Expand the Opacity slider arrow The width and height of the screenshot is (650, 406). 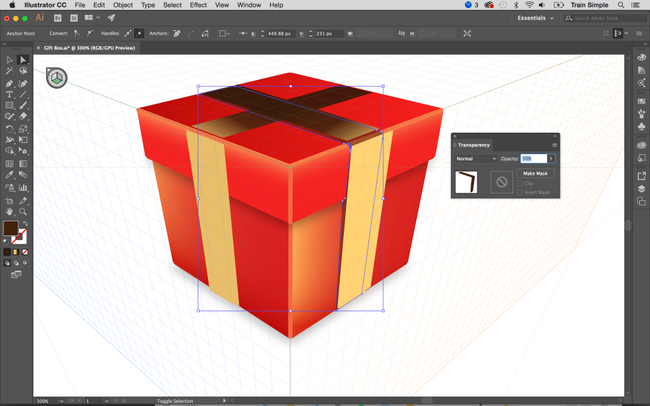551,158
